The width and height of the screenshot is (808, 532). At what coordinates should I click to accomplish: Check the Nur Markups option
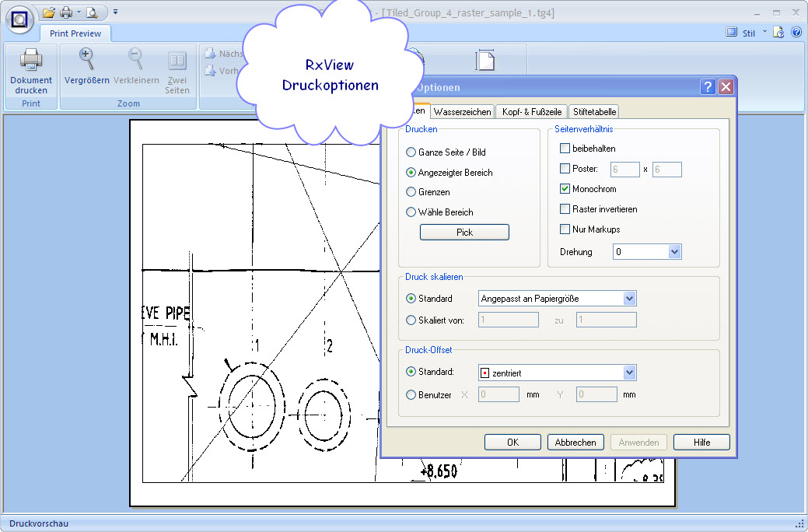pyautogui.click(x=565, y=229)
